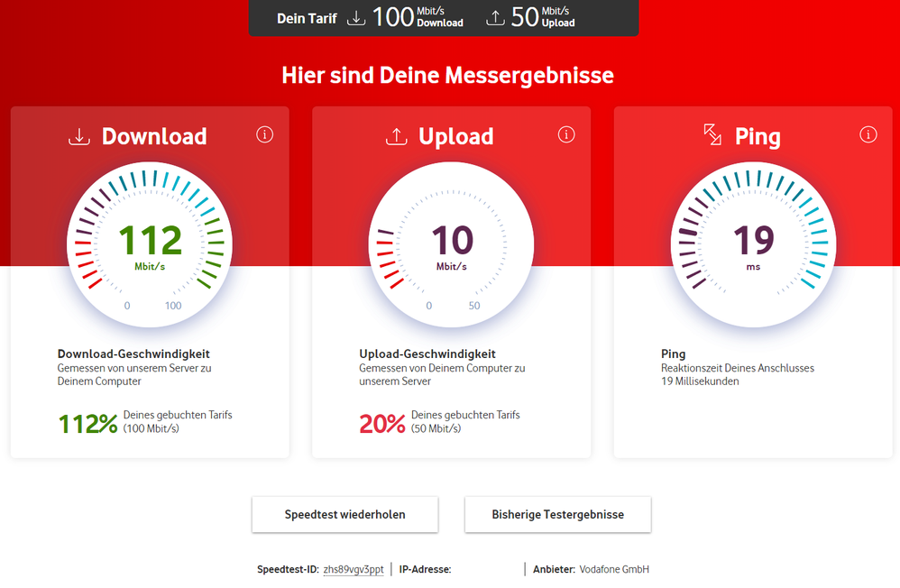The image size is (900, 588).
Task: Click the red '20%' value
Action: click(382, 424)
